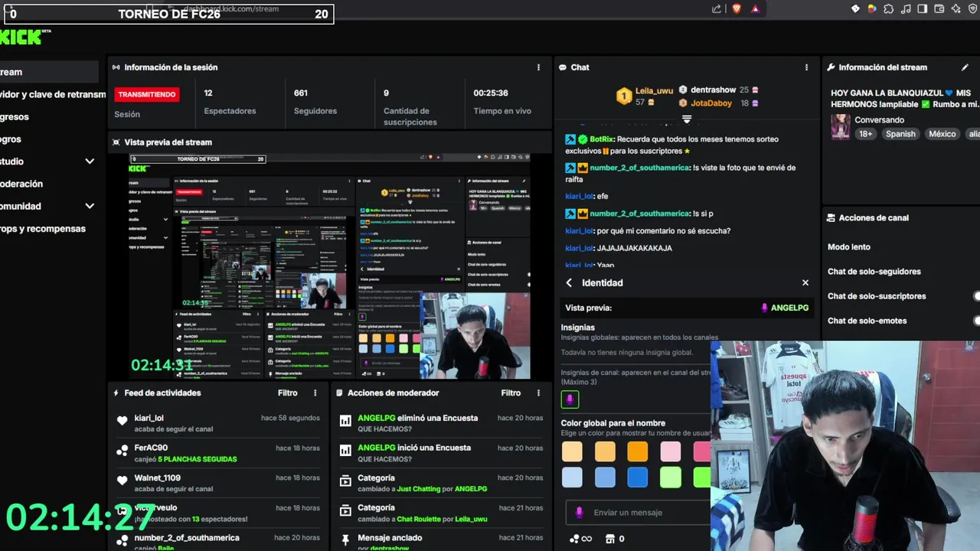980x551 pixels.
Task: Pick the light green name color swatch
Action: tap(671, 478)
